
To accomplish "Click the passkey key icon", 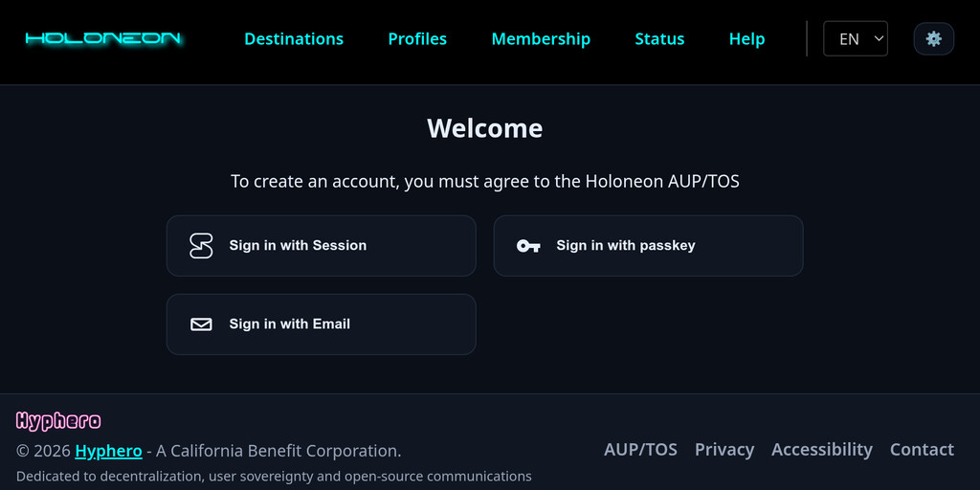I will tap(528, 246).
